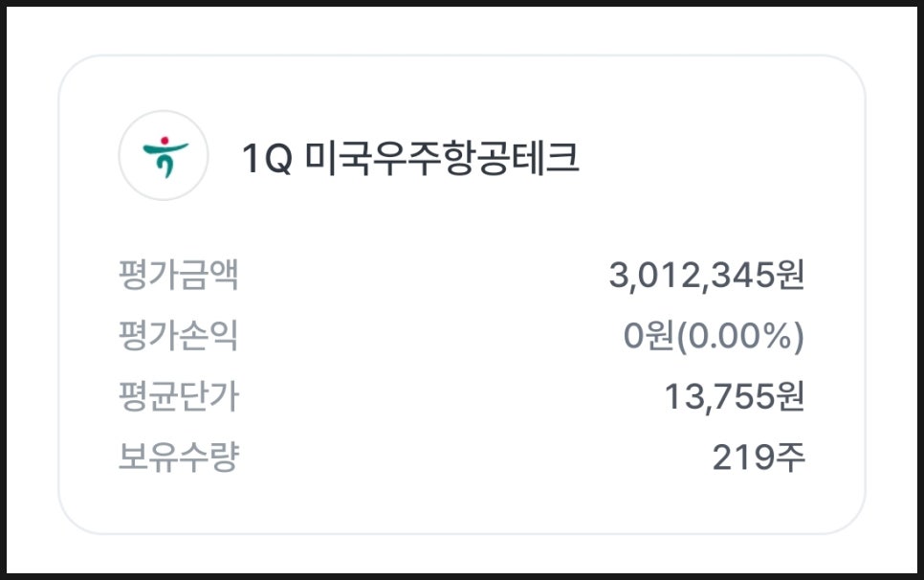Viewport: 924px width, 580px height.
Task: Select the 평균단가 label
Action: point(178,397)
